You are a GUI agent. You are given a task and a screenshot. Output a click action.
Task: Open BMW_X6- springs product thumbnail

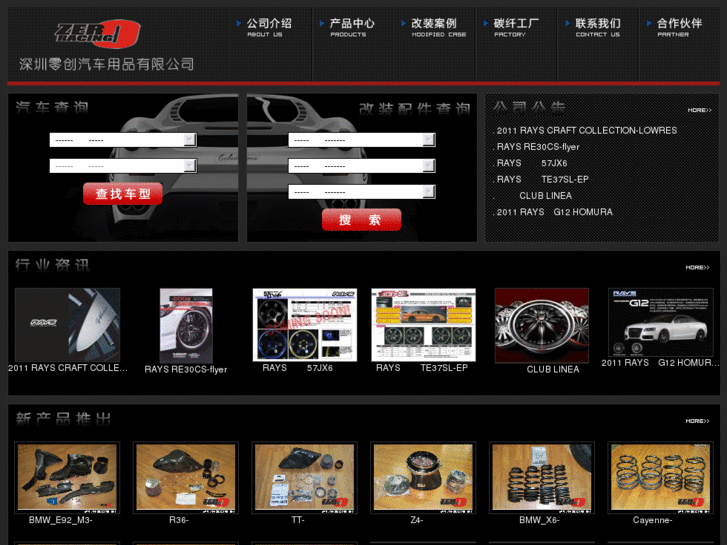(x=542, y=477)
